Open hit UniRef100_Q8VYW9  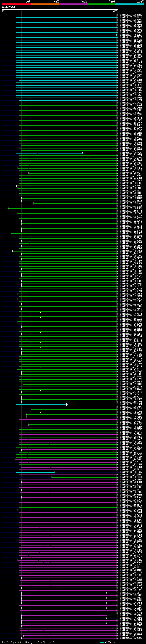(x=131, y=20)
